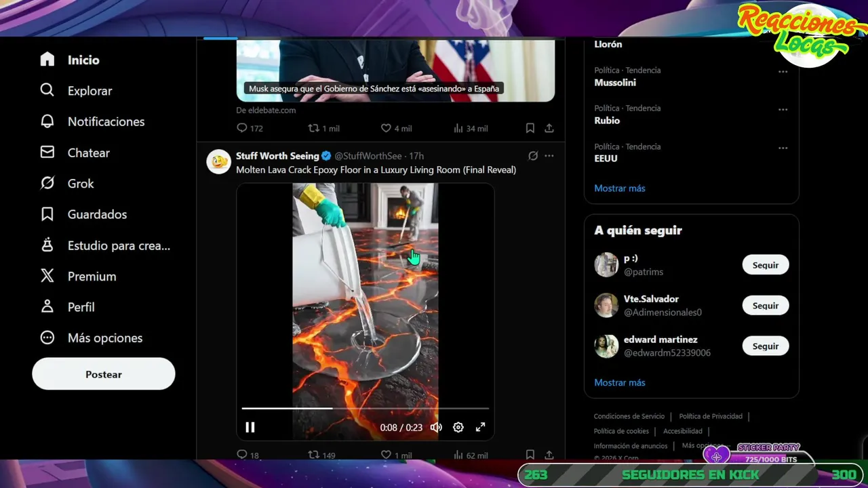This screenshot has height=488, width=868.
Task: Follow edward martinez
Action: coord(766,346)
